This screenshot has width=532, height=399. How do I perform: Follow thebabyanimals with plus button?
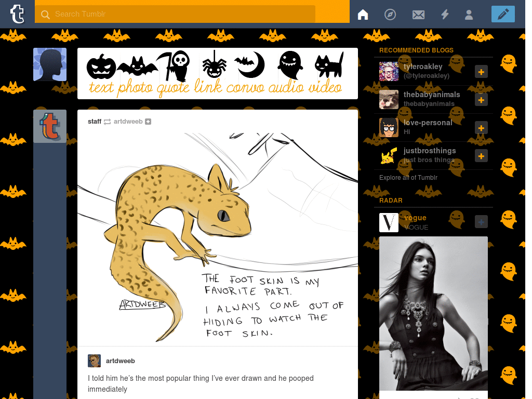tap(481, 100)
